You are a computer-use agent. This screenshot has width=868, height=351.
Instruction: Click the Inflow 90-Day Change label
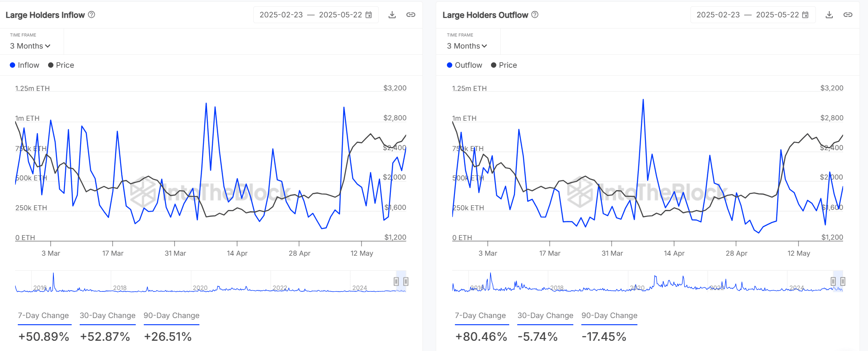(171, 315)
